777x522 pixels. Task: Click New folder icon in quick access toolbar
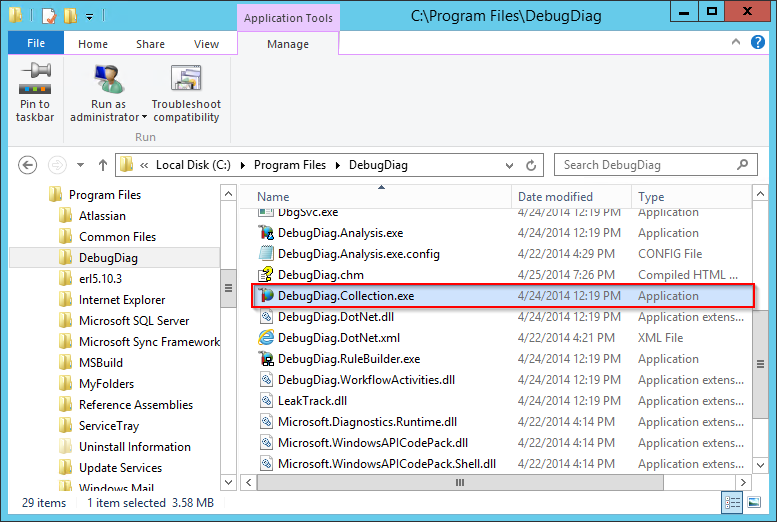pyautogui.click(x=70, y=16)
